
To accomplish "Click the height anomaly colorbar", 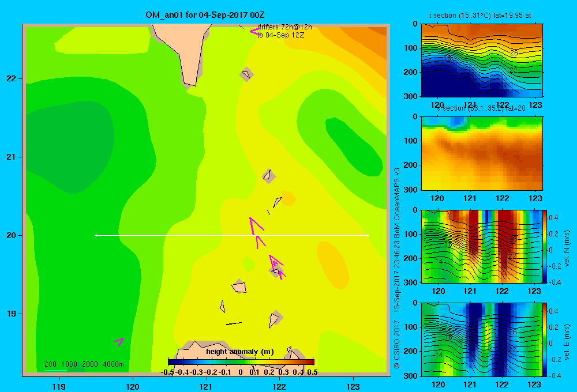I will pos(241,362).
